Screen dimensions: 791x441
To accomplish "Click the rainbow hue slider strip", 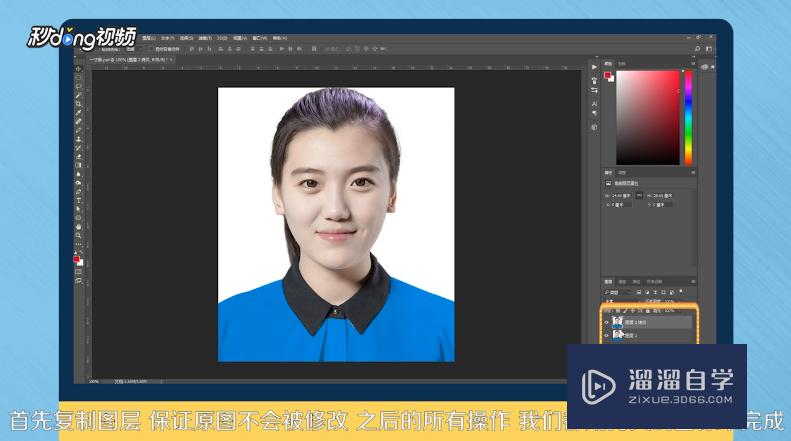I will pos(688,117).
